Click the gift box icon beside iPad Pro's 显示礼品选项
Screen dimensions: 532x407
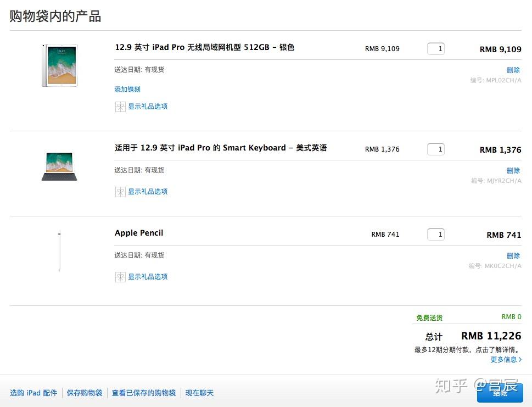[120, 107]
